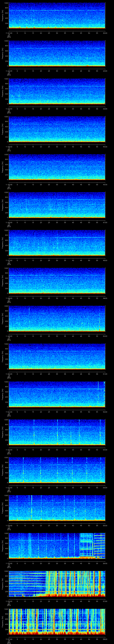Click the "42:00" end time label
Screen dimensions: 114x644
(x=105, y=33)
